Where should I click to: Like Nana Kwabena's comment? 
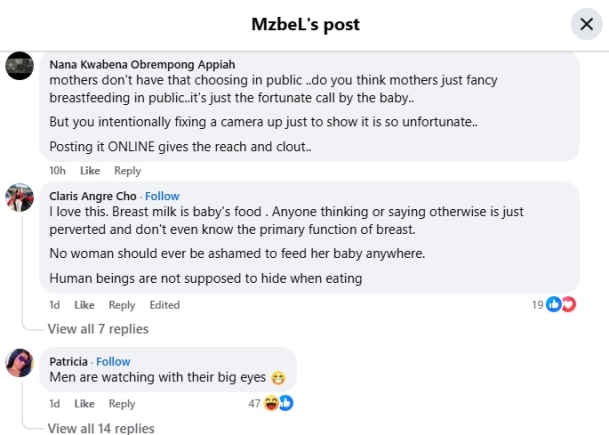pos(90,171)
